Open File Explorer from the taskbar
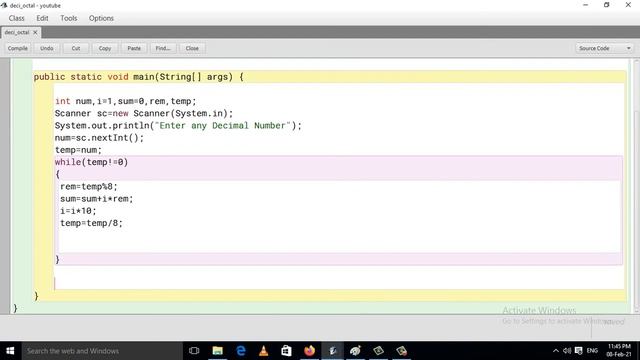The height and width of the screenshot is (360, 640). click(218, 351)
